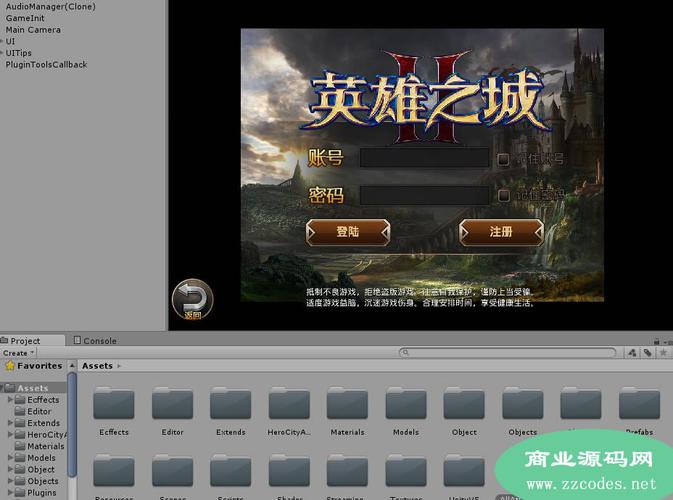Select Main Camera in the Hierarchy
This screenshot has width=673, height=500.
click(x=33, y=30)
